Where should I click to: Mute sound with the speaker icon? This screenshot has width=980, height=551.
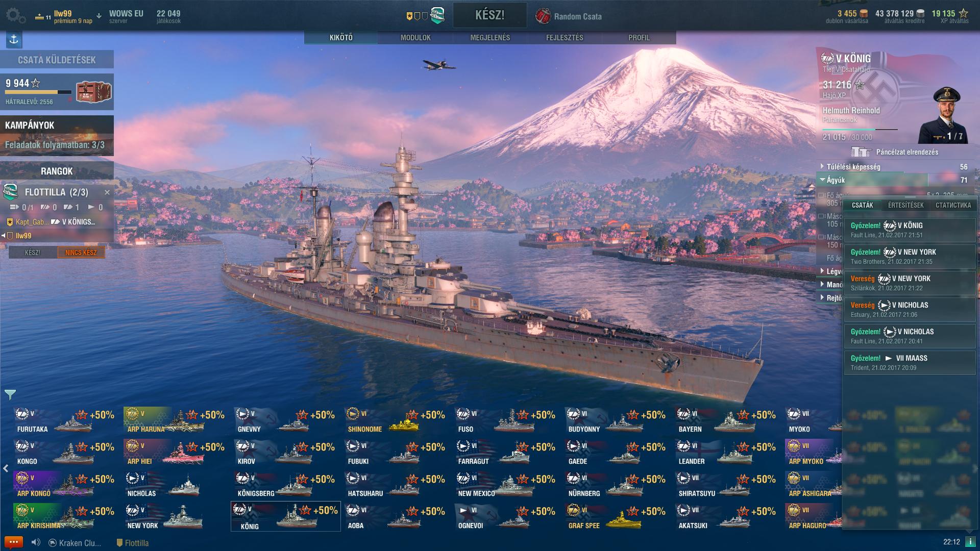(x=36, y=542)
